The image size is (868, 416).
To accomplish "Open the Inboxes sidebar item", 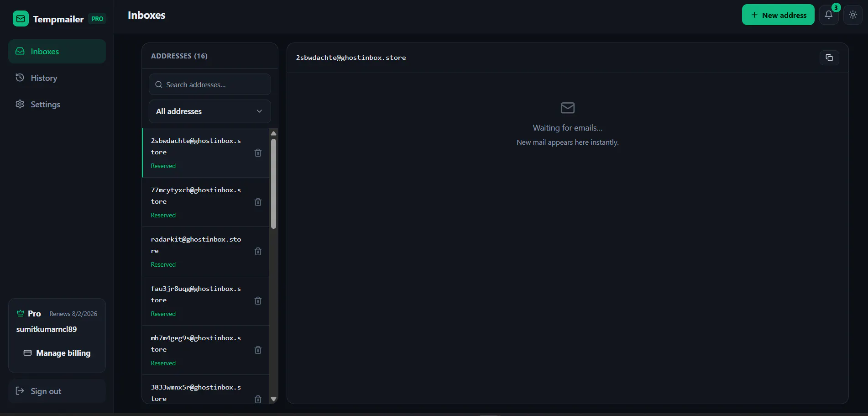I will (57, 51).
